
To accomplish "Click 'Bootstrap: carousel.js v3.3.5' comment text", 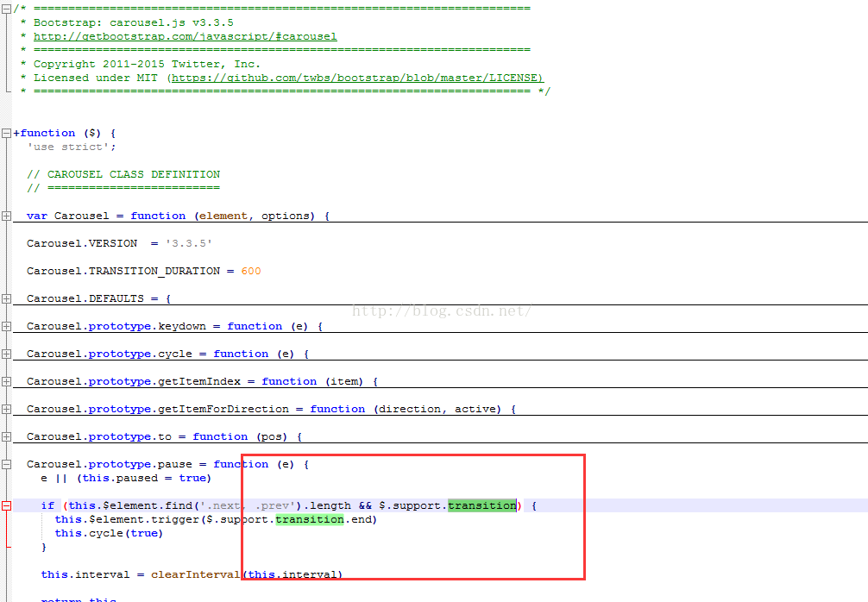I will (x=134, y=22).
